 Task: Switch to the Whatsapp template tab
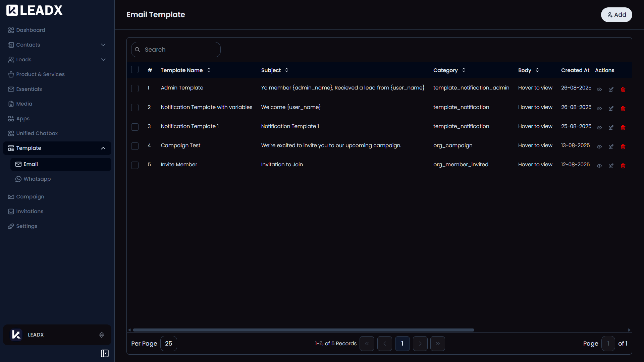pos(37,179)
